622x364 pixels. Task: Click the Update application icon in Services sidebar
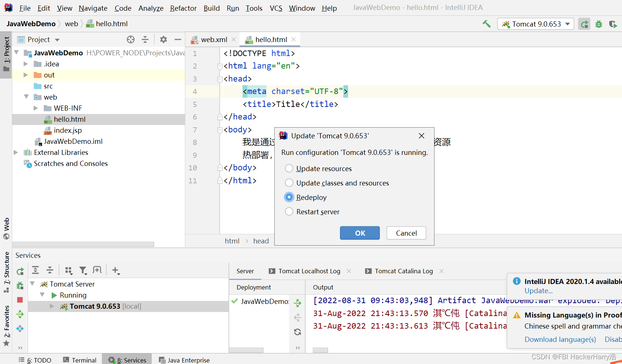20,329
